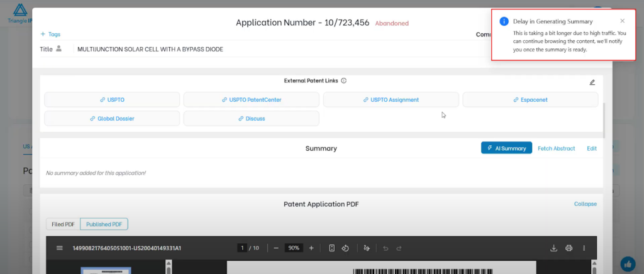Click the pencil edit icon for patent links

coord(592,82)
